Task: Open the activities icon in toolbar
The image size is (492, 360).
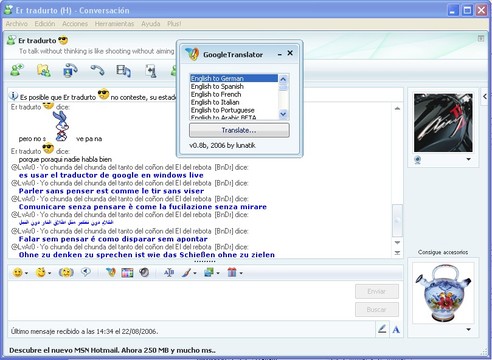Action: pyautogui.click(x=123, y=71)
